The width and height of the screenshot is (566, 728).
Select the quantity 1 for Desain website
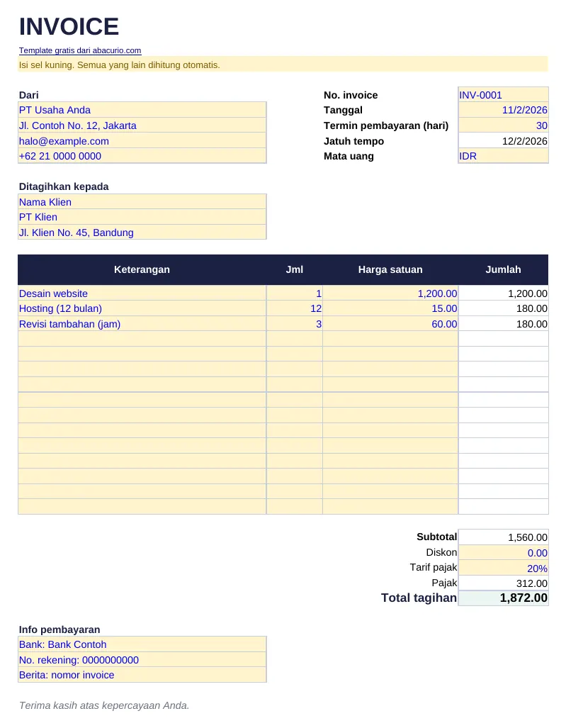click(x=295, y=293)
